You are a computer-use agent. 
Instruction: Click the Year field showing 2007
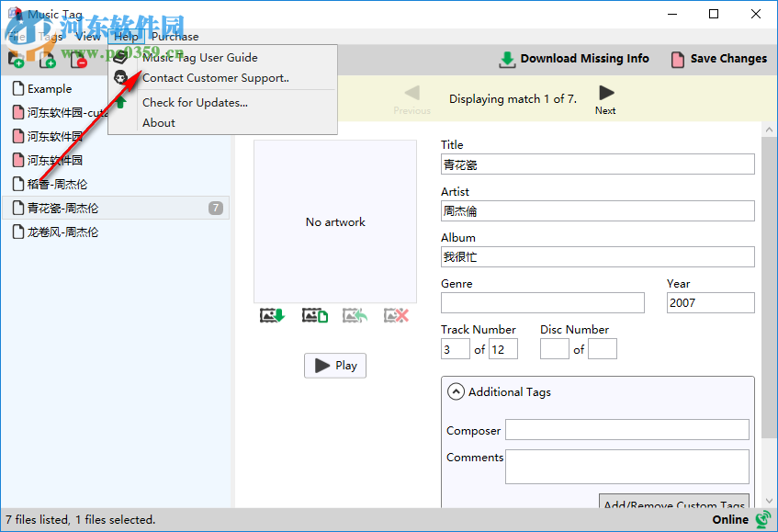[711, 302]
